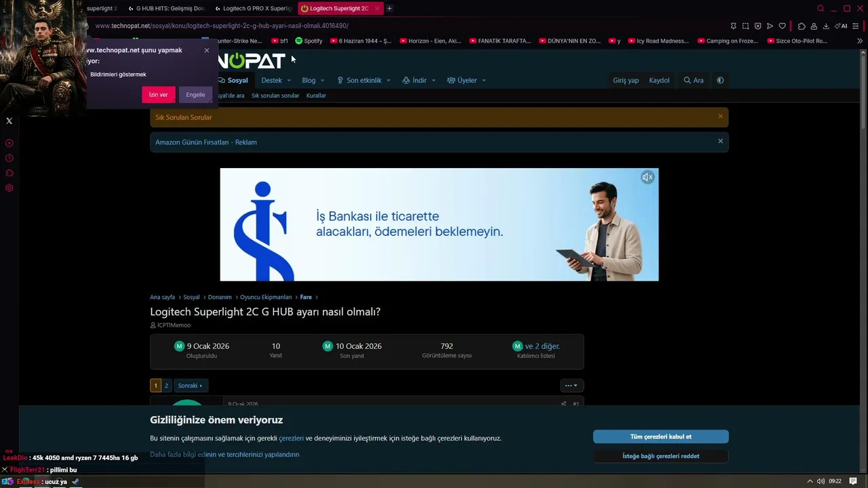Bookmark page with the heart icon

click(782, 26)
